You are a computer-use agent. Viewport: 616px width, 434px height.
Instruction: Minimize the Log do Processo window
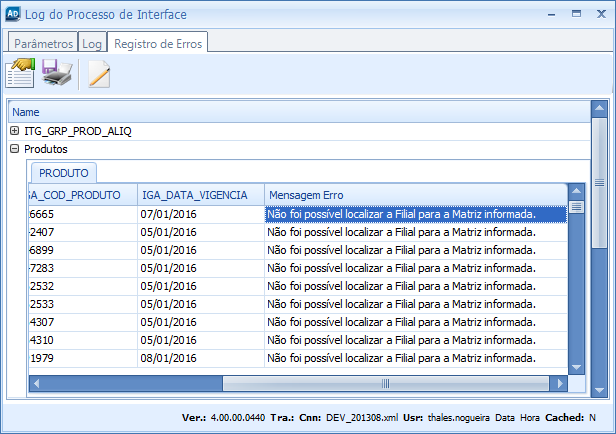pyautogui.click(x=552, y=15)
